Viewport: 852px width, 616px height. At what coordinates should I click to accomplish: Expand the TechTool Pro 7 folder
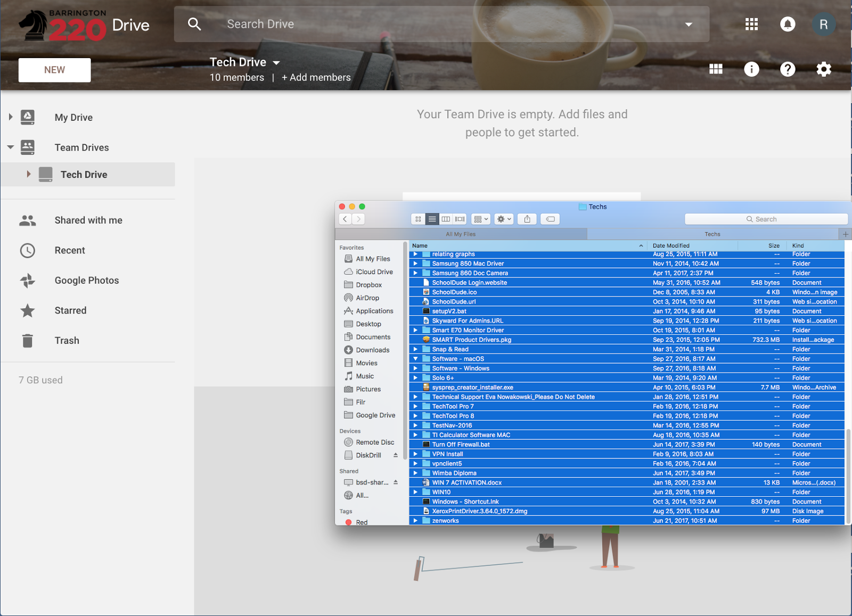click(415, 406)
